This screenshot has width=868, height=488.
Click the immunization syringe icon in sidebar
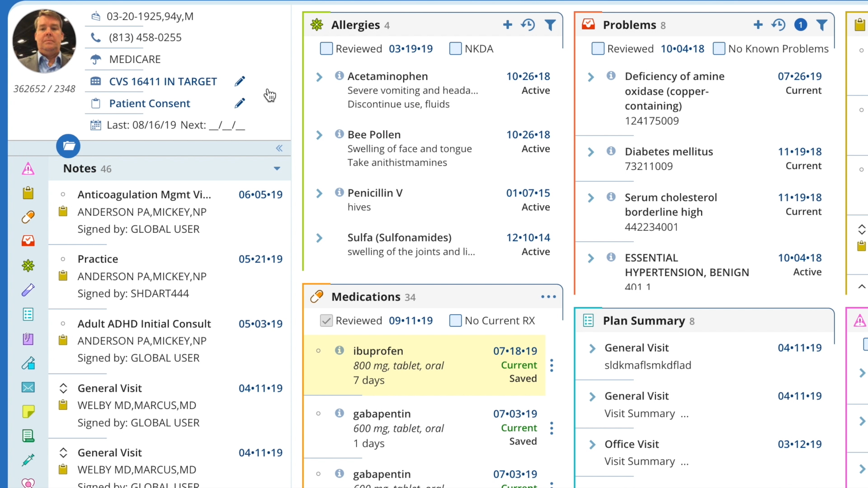(28, 460)
